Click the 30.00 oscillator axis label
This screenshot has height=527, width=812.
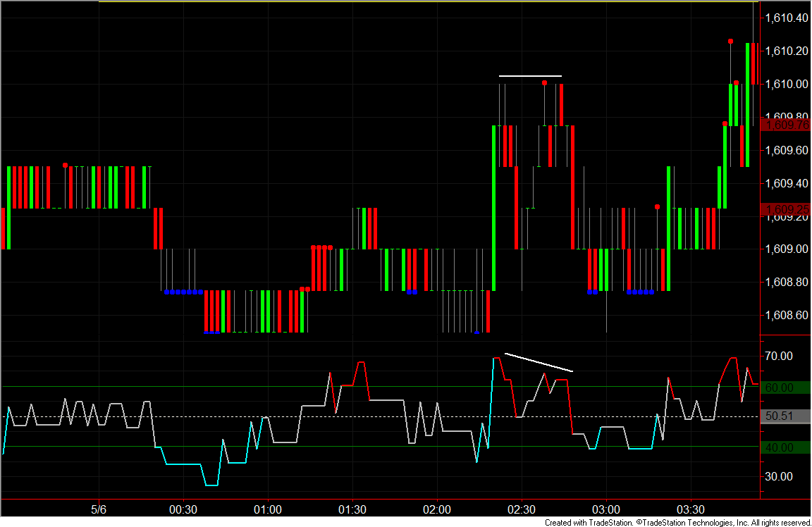[x=779, y=476]
